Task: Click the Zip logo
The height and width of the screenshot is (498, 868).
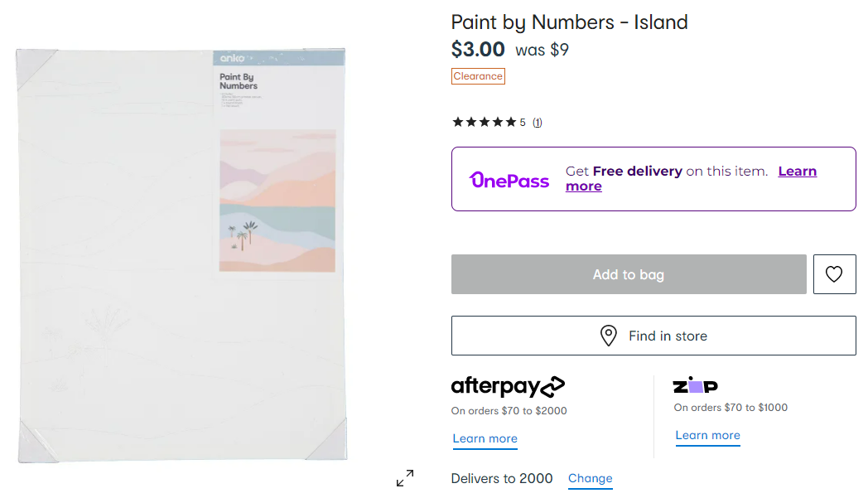Action: (x=695, y=385)
